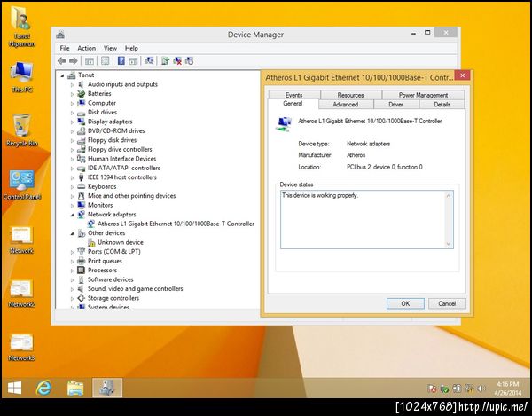532x416 pixels.
Task: Click the Uninstall device red X icon
Action: 177,61
